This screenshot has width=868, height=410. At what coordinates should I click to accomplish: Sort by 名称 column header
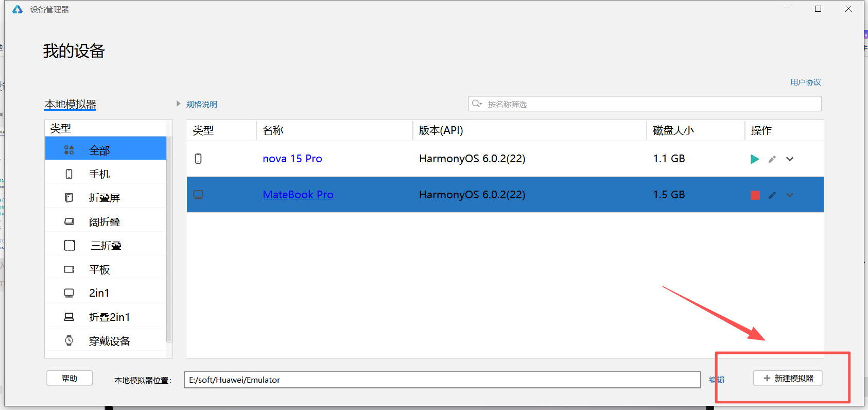tap(335, 130)
